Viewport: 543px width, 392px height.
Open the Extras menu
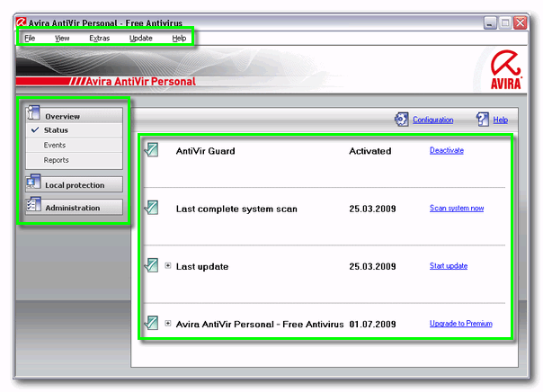click(100, 38)
